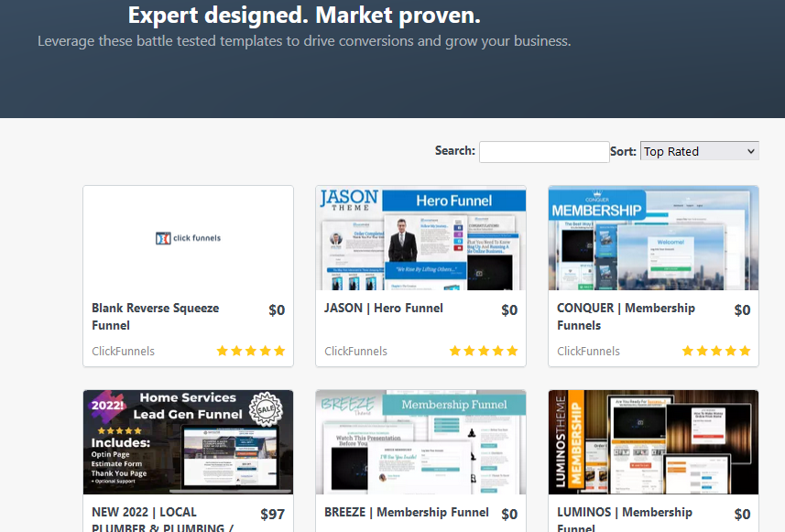This screenshot has height=532, width=785.
Task: Click the 'Search:' label
Action: click(455, 151)
